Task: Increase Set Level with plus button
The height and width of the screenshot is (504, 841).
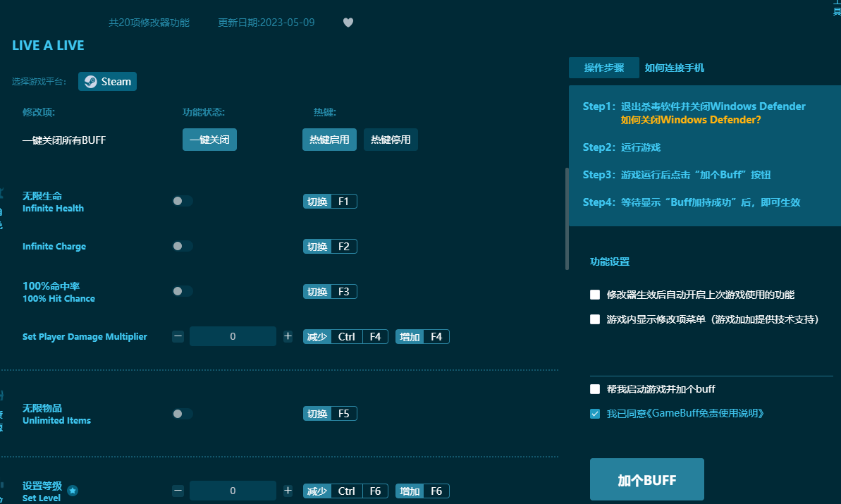Action: 288,491
